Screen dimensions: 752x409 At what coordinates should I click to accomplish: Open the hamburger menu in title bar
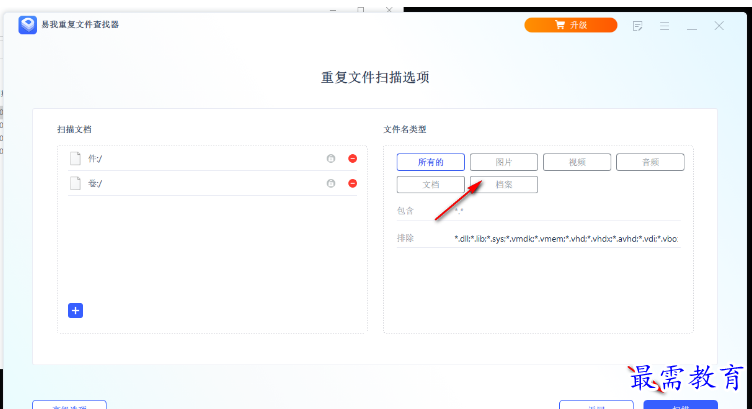665,26
